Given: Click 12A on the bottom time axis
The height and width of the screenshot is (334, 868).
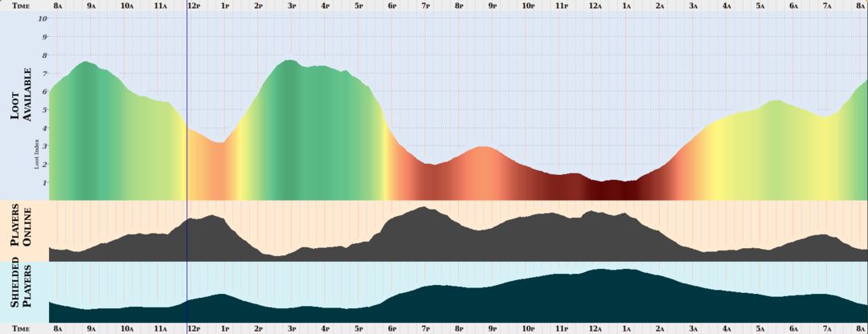Looking at the screenshot, I should (x=595, y=328).
